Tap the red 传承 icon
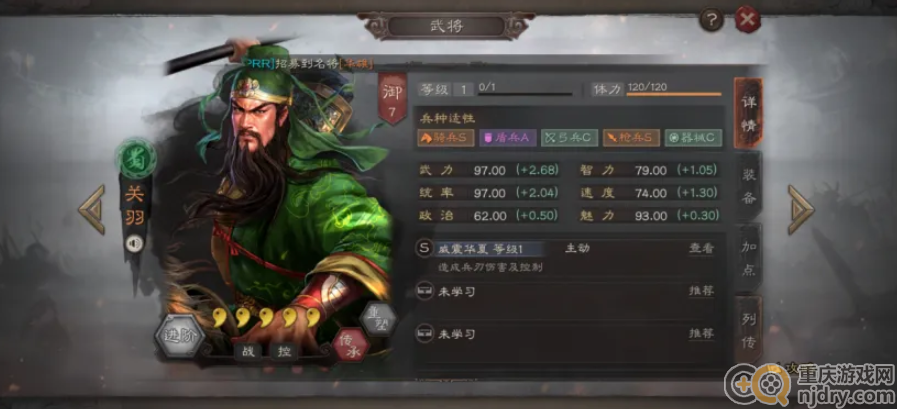The image size is (897, 409). point(350,345)
